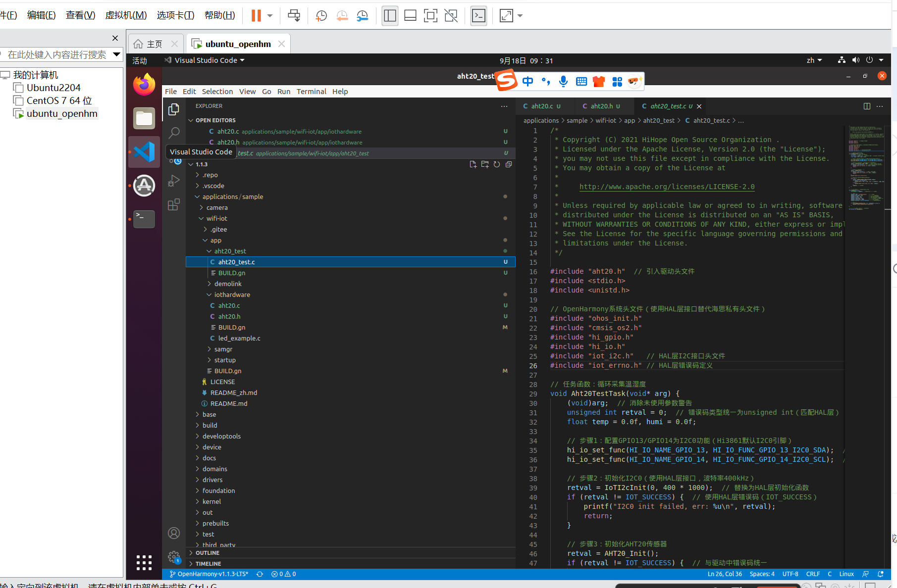
Task: Switch to the 主页 VMware tab
Action: click(x=155, y=44)
